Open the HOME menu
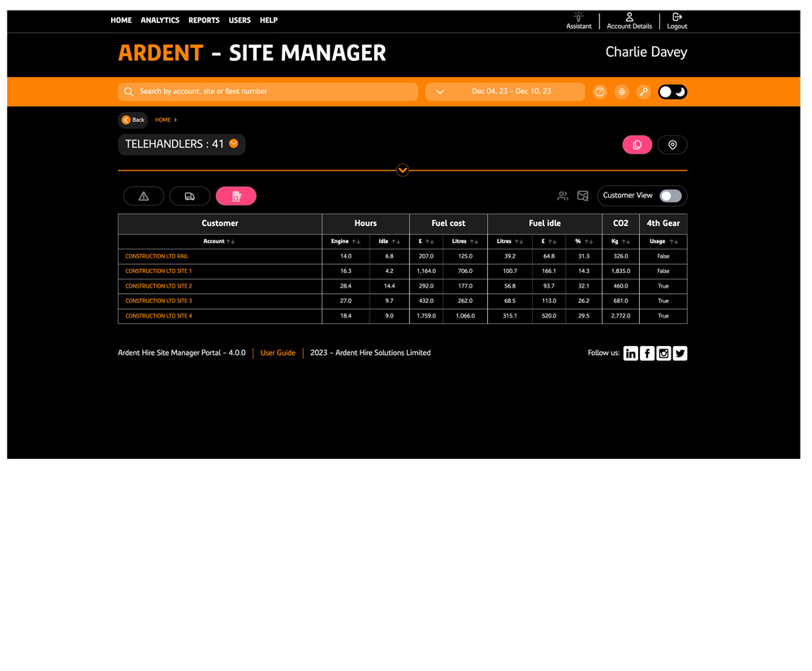The image size is (812, 671). (121, 20)
